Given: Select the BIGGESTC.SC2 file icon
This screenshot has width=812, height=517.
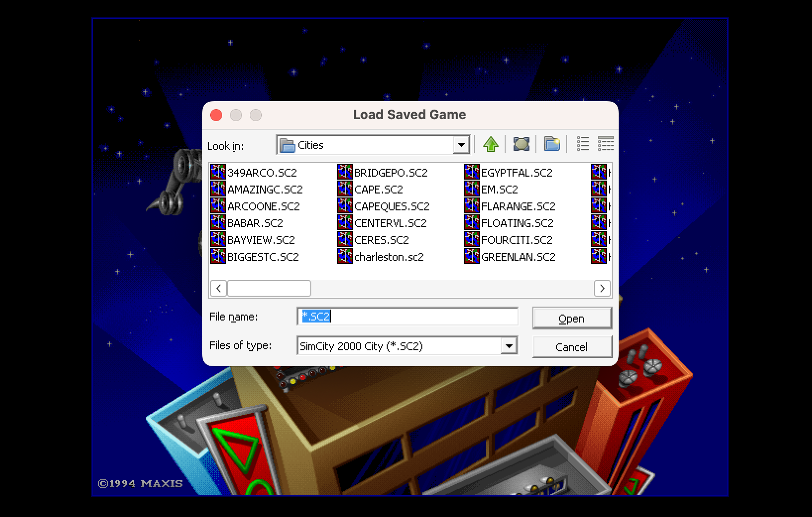Looking at the screenshot, I should coord(218,257).
